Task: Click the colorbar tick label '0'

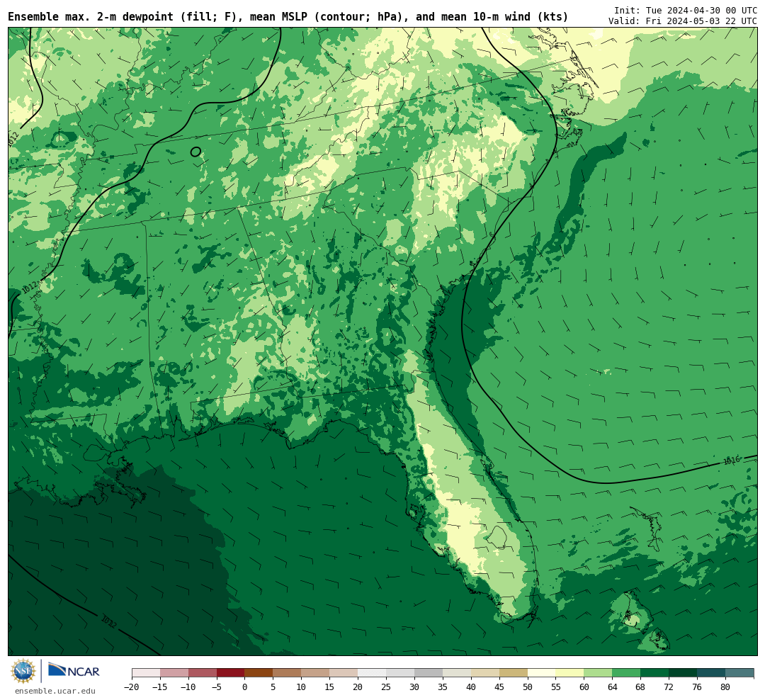Action: (244, 687)
